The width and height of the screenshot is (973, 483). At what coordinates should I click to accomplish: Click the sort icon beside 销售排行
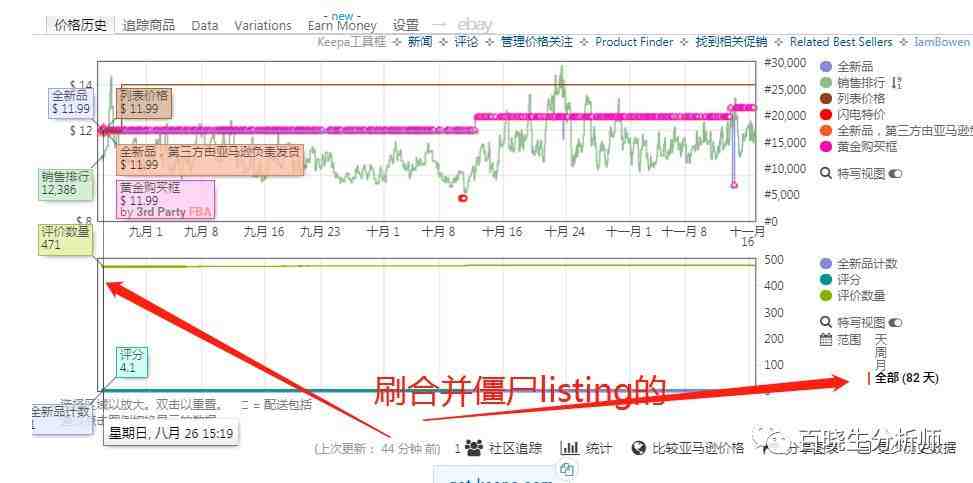[897, 83]
